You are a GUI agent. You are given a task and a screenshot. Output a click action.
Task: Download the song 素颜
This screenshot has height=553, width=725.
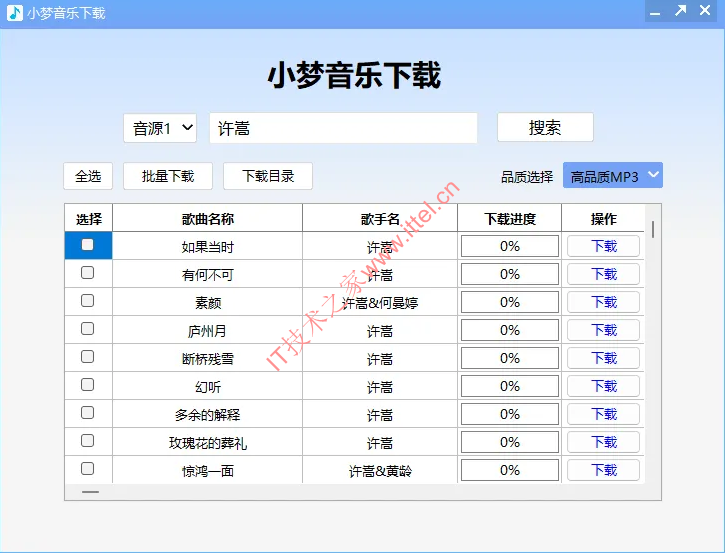(x=603, y=302)
